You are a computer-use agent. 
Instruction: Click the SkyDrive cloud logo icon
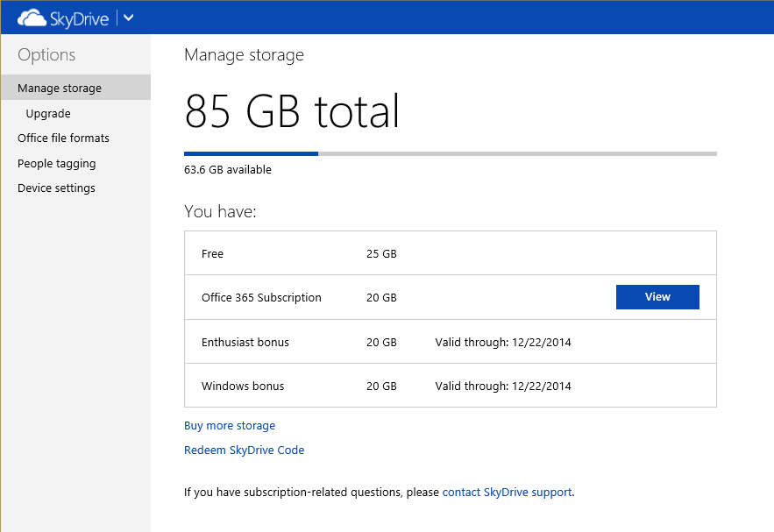coord(32,18)
